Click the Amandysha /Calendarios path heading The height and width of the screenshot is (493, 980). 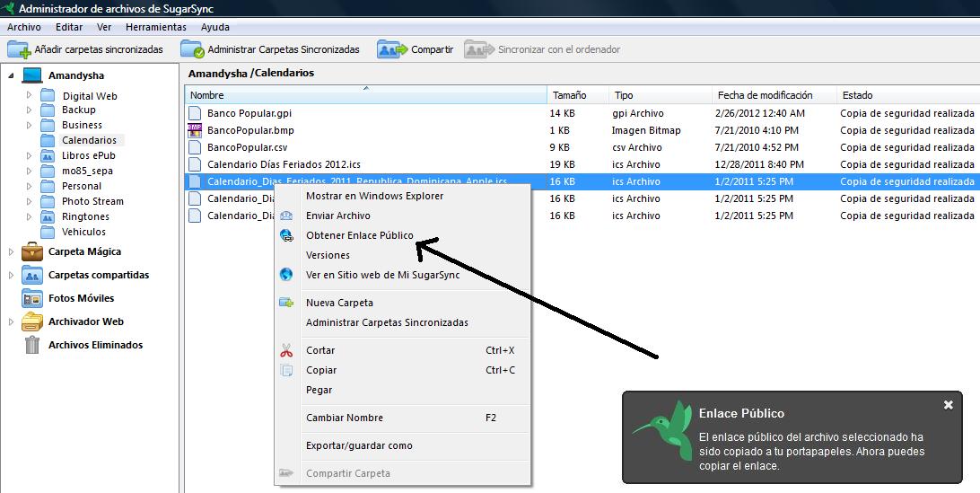[x=251, y=74]
